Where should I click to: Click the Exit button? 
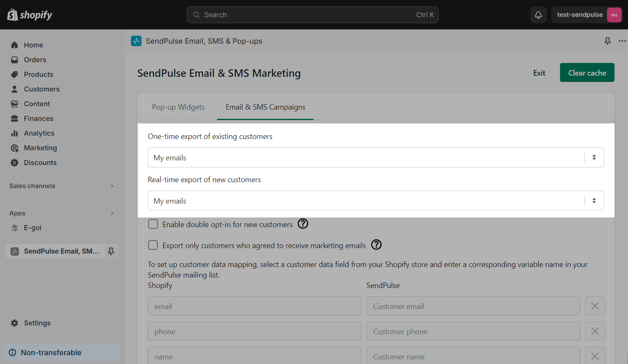tap(539, 73)
